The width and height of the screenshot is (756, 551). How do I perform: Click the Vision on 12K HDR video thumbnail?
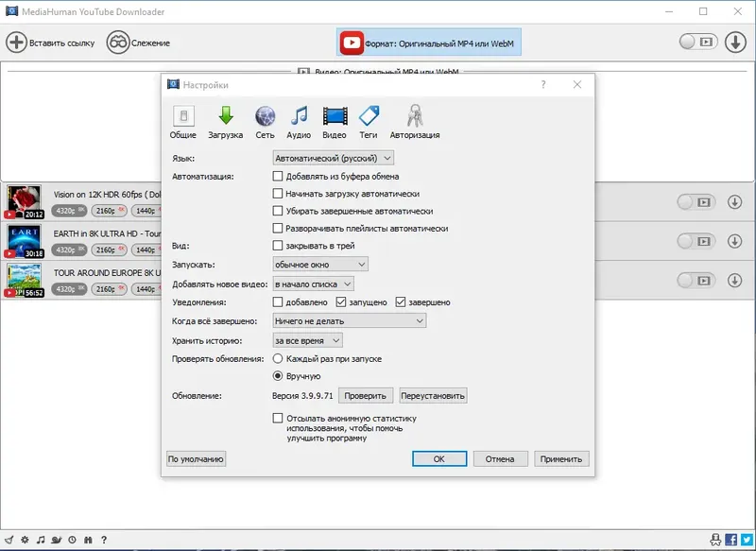[25, 201]
